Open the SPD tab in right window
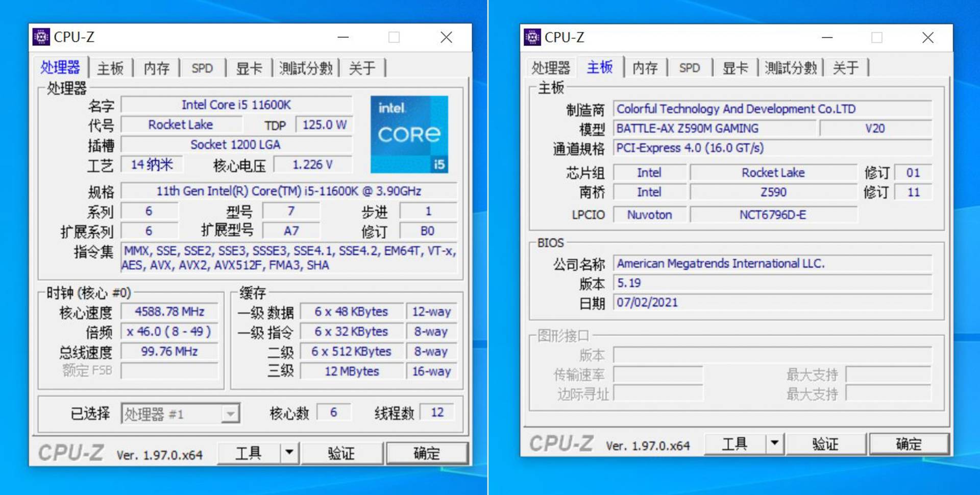Screen dimensions: 980x495 tap(690, 67)
